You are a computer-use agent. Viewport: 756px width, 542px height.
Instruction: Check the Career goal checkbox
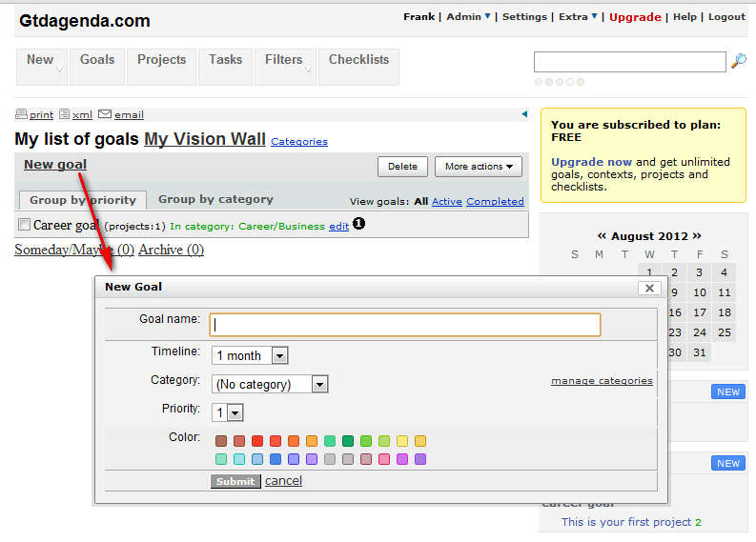(24, 225)
